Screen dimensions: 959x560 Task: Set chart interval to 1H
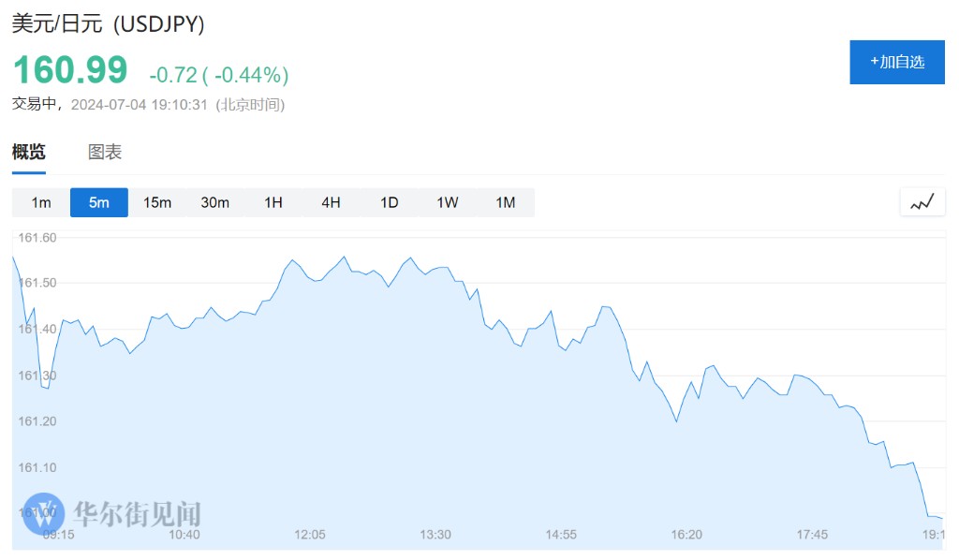coord(273,202)
